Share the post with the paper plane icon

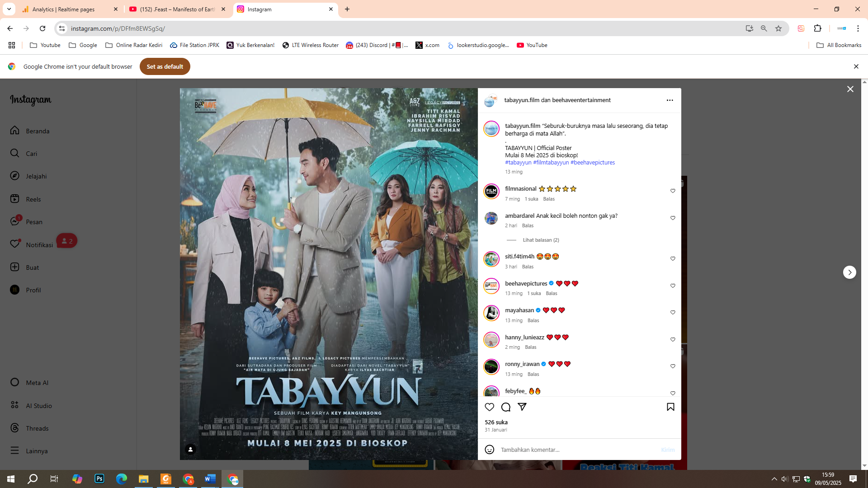click(x=522, y=407)
